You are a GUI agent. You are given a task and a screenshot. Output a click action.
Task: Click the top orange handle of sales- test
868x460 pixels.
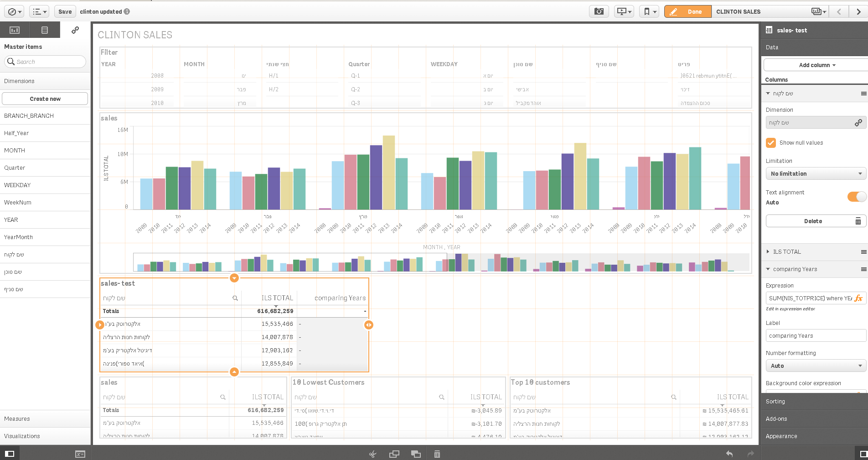(234, 278)
